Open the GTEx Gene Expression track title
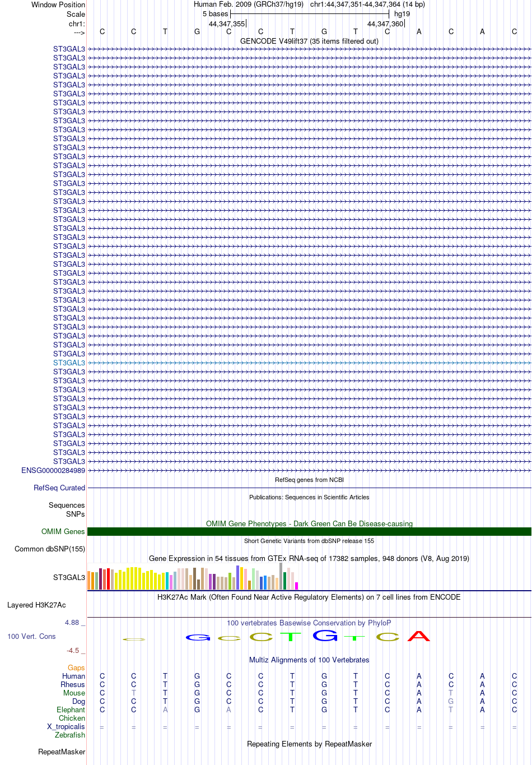Screen dimensions: 532x765 [309, 558]
